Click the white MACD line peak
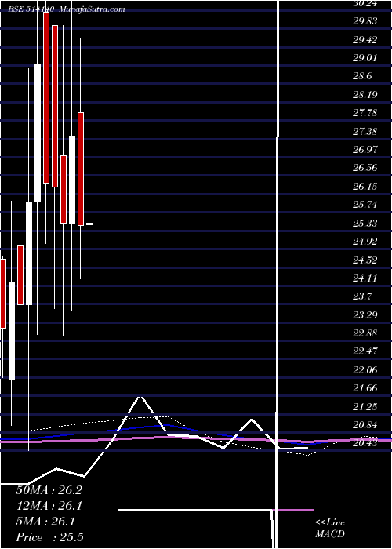The image size is (392, 549). 140,395
